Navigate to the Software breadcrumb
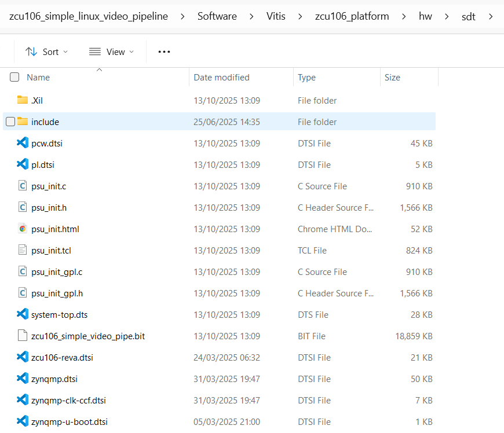This screenshot has width=504, height=433. click(217, 16)
